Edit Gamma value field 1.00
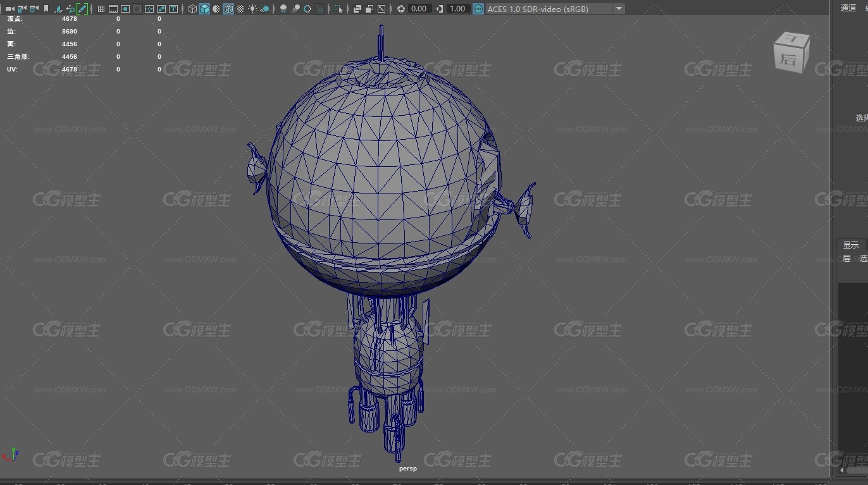 pos(457,9)
